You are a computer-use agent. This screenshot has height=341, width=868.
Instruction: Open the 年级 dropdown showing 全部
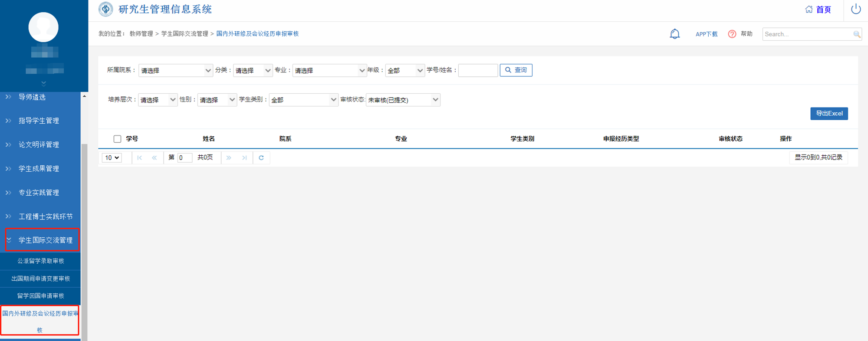coord(404,70)
